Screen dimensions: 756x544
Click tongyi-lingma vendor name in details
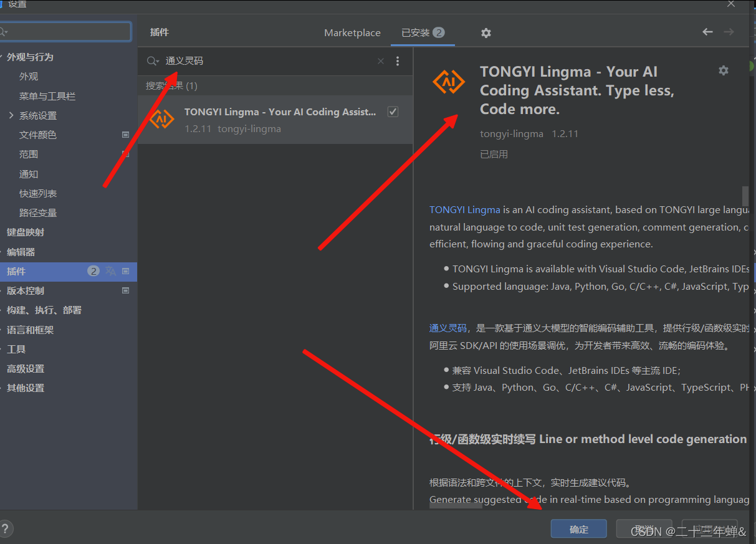[x=512, y=134]
